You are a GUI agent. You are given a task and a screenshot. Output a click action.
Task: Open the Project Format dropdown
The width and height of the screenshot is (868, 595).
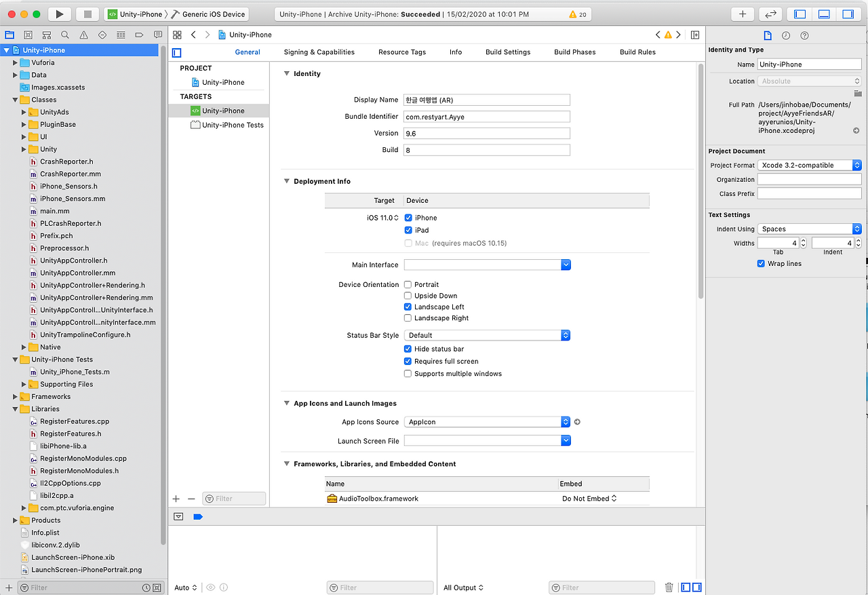pos(810,166)
